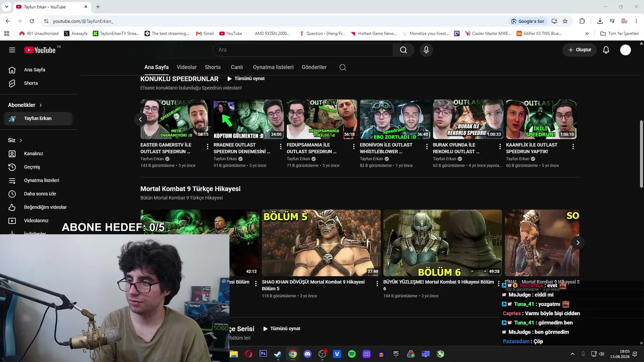Click Google'a Sor in the address bar
Screen dimensions: 644x362
(527, 21)
